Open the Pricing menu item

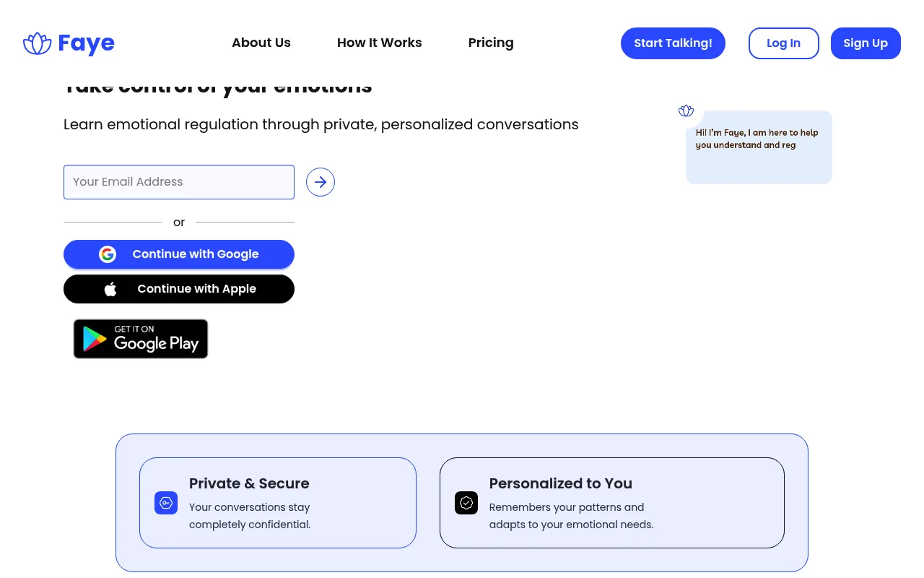pyautogui.click(x=491, y=43)
